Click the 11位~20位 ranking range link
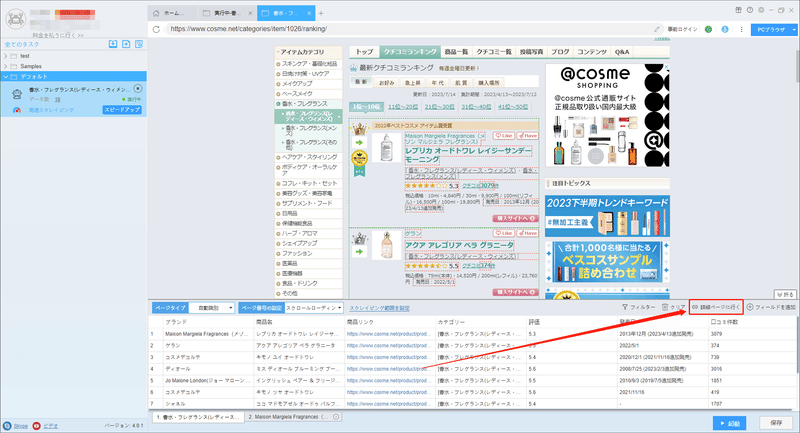 pyautogui.click(x=403, y=107)
